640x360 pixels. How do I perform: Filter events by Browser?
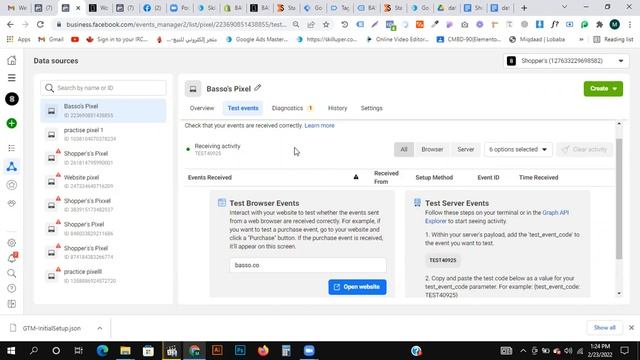tap(432, 149)
